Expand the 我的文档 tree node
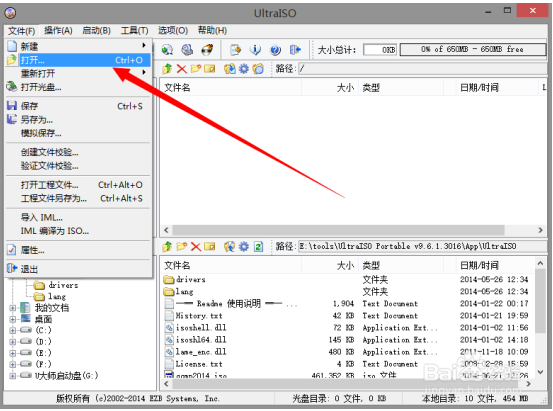 (x=13, y=308)
